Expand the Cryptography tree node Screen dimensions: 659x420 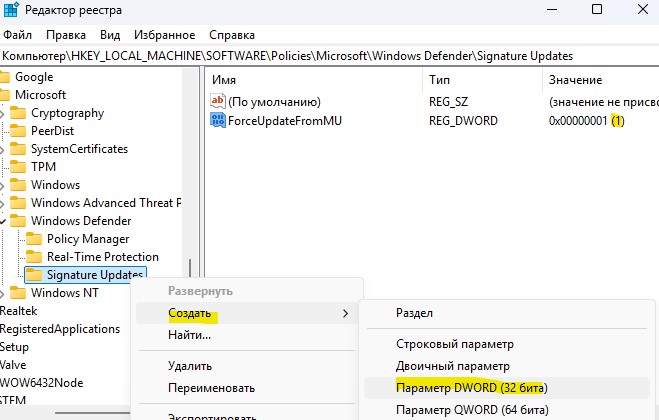[x=2, y=114]
